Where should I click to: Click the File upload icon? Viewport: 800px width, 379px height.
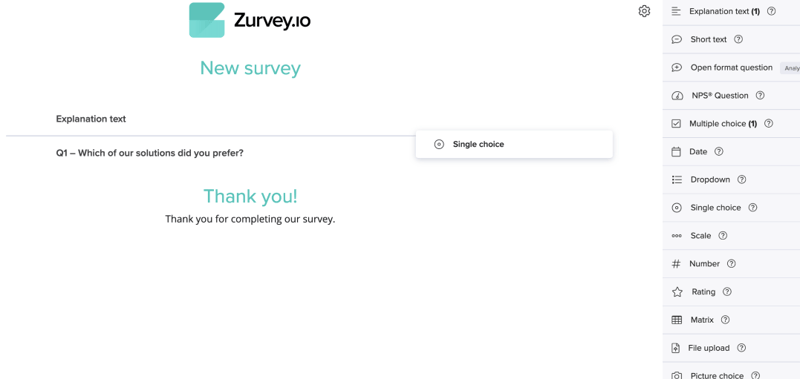click(676, 348)
